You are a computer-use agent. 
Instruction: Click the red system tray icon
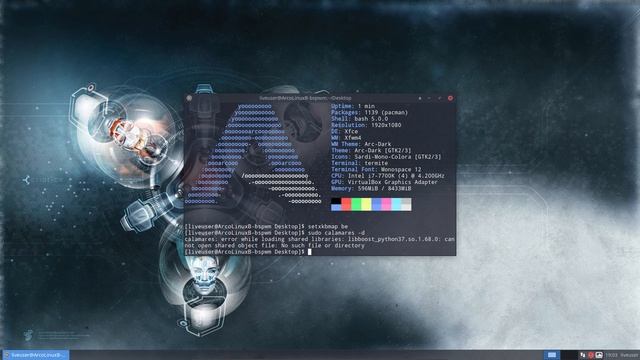tap(591, 355)
